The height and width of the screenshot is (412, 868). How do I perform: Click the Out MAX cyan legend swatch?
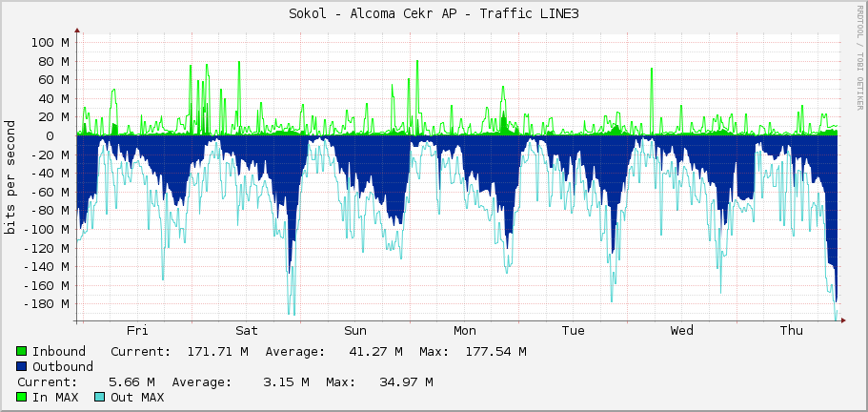[100, 398]
